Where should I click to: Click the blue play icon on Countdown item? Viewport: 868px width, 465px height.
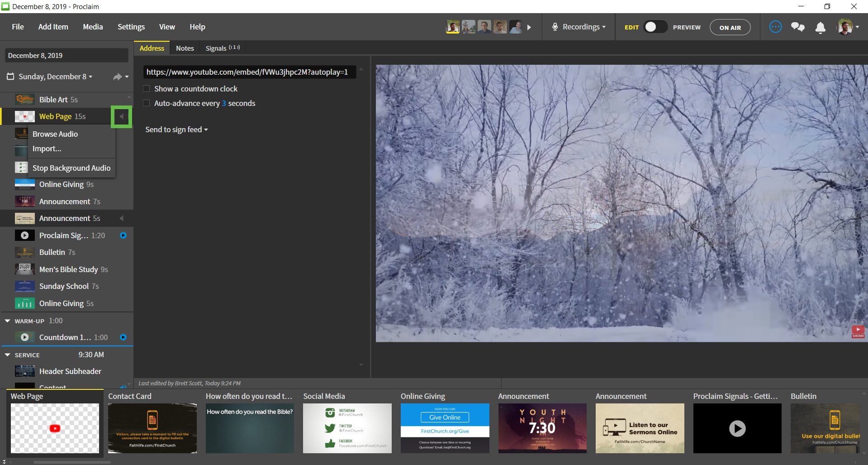pos(123,337)
